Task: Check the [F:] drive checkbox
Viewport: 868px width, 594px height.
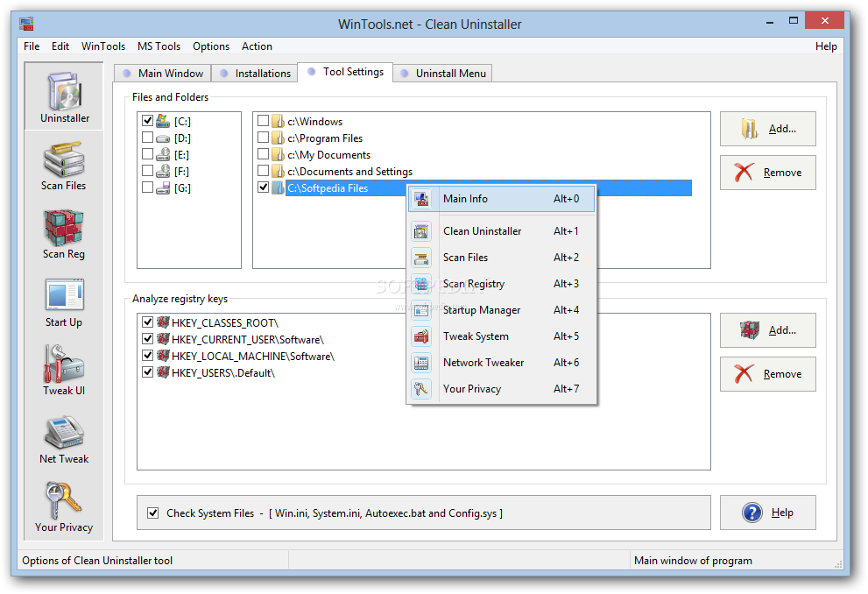Action: point(147,170)
